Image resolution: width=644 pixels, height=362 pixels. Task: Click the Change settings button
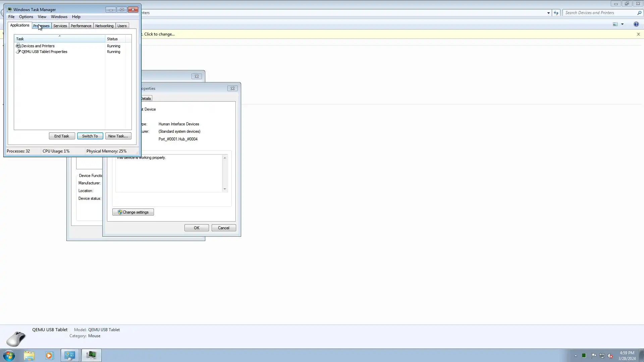coord(133,212)
